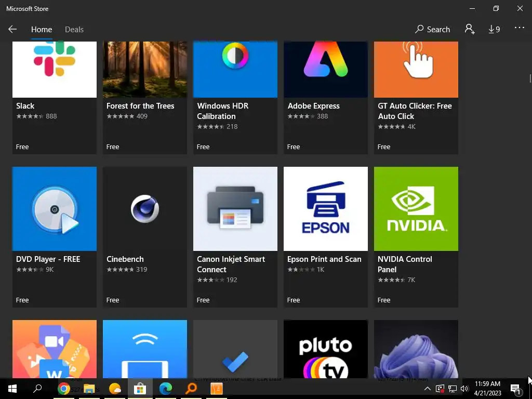Open Adobe Express app icon

[326, 69]
